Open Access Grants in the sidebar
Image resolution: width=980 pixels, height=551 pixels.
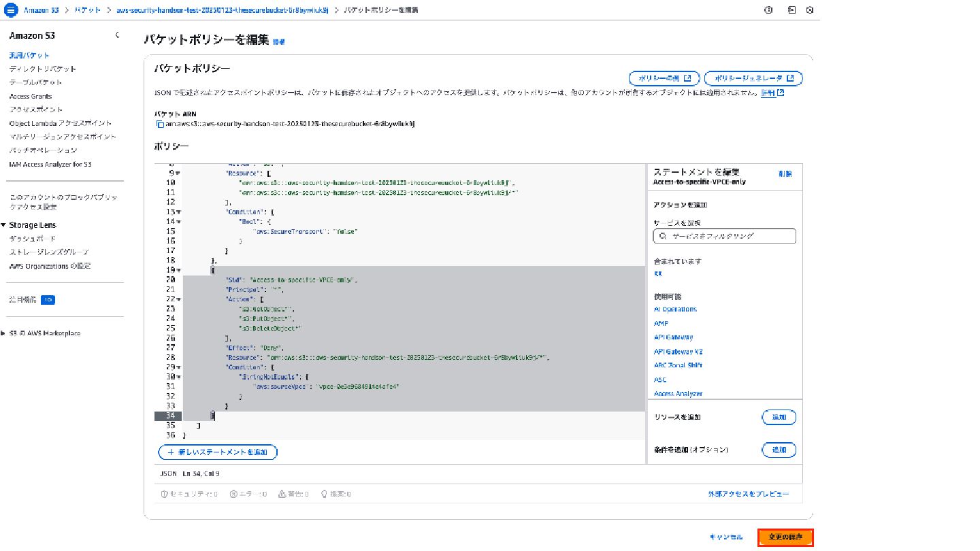(x=31, y=96)
